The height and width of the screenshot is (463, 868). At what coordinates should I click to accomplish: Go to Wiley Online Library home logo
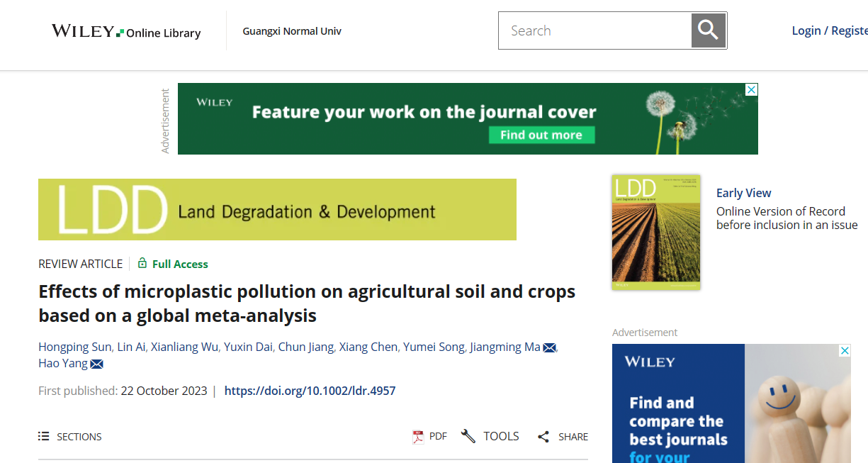[126, 32]
